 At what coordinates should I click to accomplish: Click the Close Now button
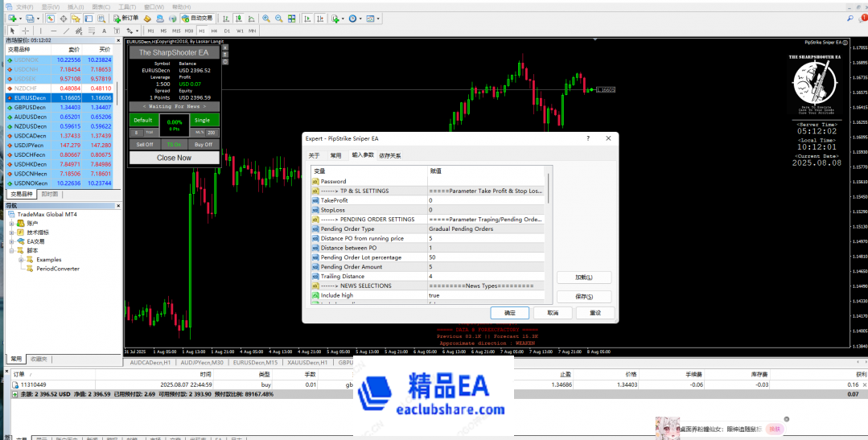(x=174, y=158)
